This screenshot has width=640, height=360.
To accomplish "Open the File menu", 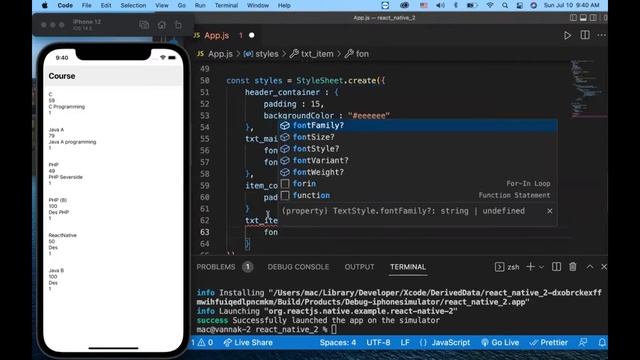I will point(87,5).
